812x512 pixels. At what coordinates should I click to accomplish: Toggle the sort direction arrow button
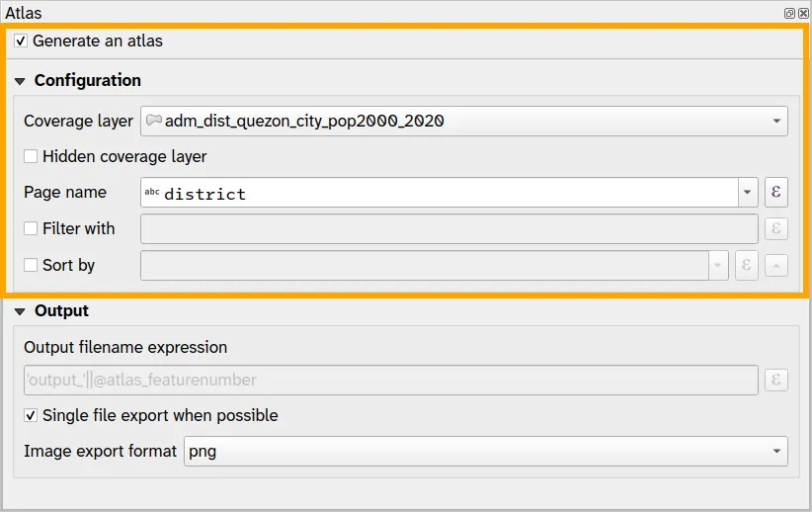coord(776,265)
